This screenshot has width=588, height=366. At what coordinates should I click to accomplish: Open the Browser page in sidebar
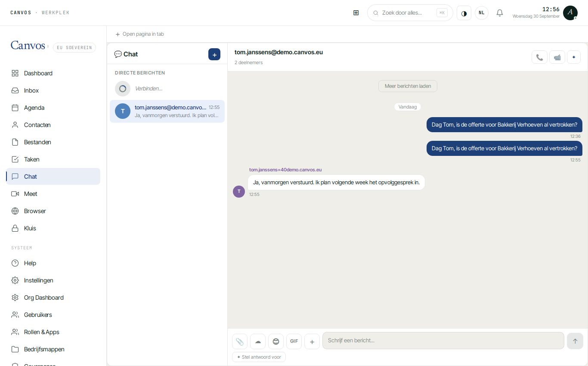53,211
